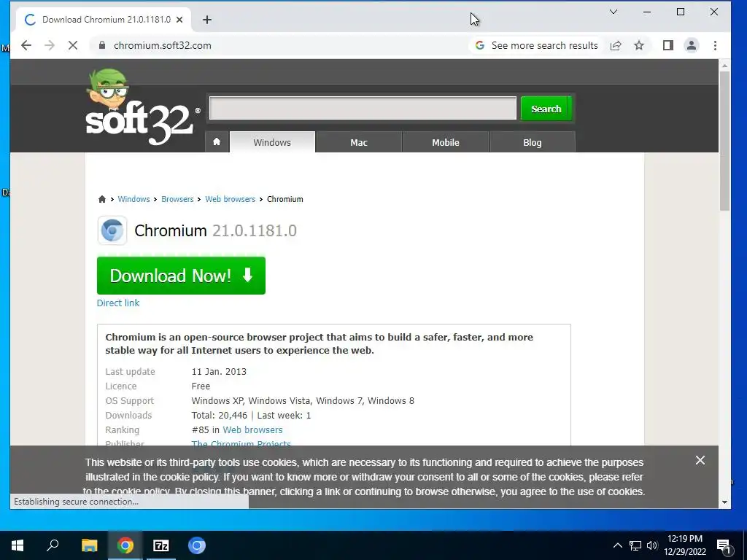Image resolution: width=747 pixels, height=560 pixels.
Task: Open the notification center icon
Action: (x=724, y=545)
